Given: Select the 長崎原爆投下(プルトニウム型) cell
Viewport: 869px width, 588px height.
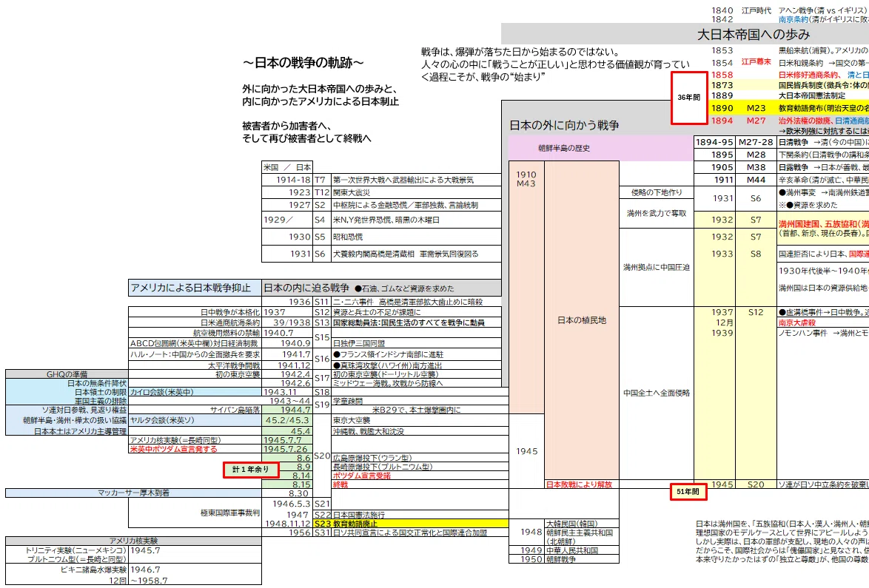Looking at the screenshot, I should tap(420, 467).
